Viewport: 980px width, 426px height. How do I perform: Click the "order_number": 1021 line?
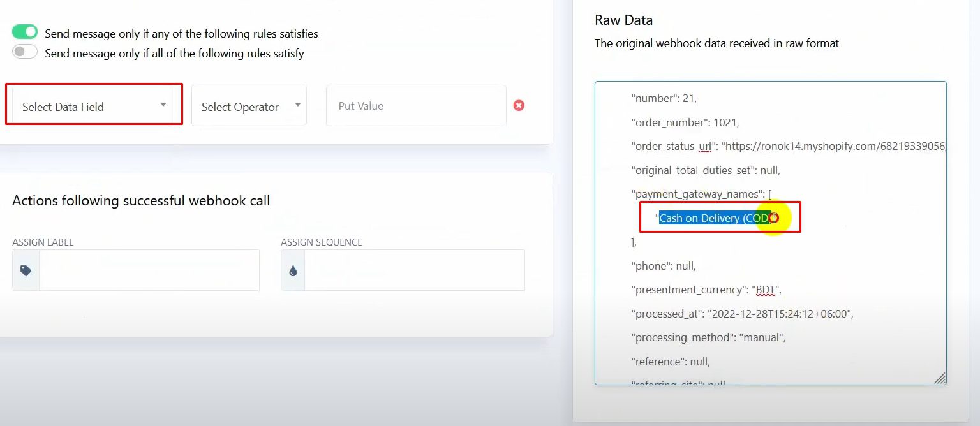685,122
